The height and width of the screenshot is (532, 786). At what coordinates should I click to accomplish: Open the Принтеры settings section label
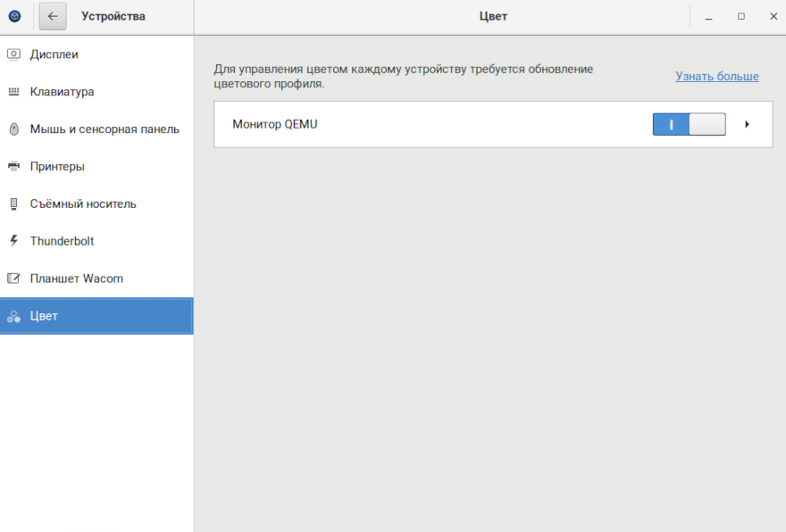coord(57,167)
